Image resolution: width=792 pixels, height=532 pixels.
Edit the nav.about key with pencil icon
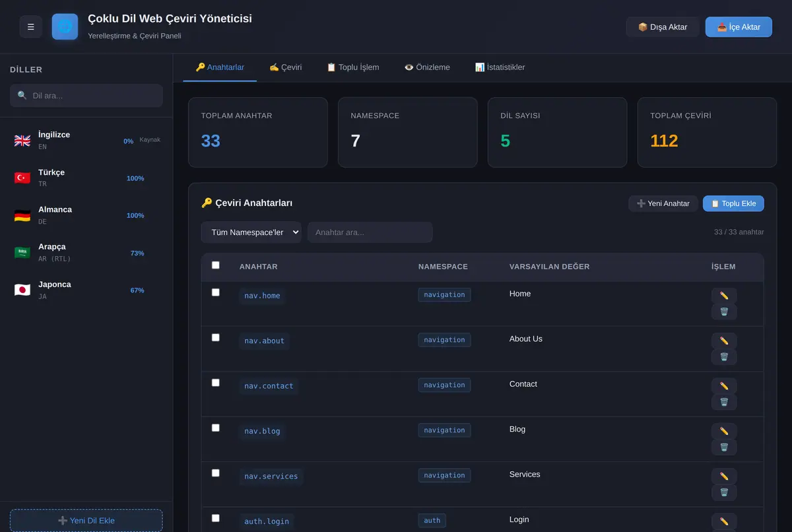click(x=724, y=341)
